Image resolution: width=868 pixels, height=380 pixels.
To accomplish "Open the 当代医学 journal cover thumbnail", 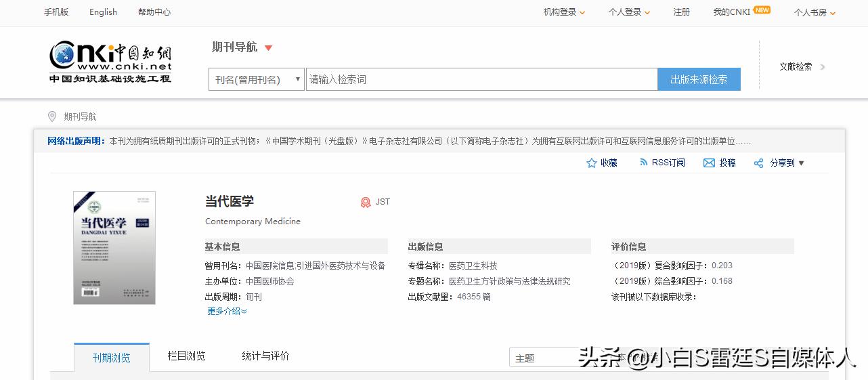I will pyautogui.click(x=114, y=248).
